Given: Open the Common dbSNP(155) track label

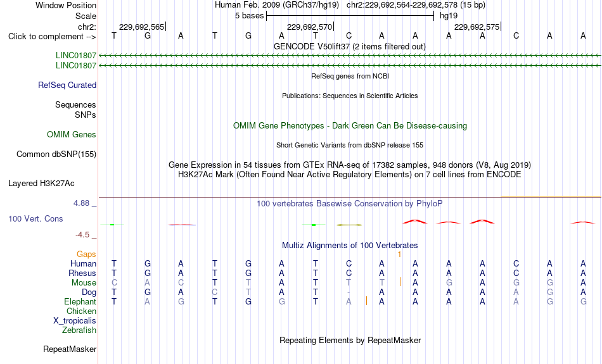Looking at the screenshot, I should pyautogui.click(x=56, y=154).
